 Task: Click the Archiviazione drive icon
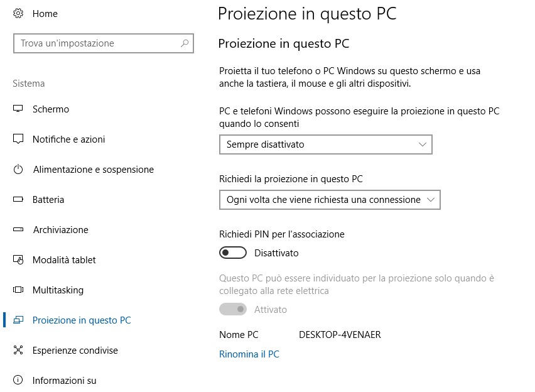[18, 230]
